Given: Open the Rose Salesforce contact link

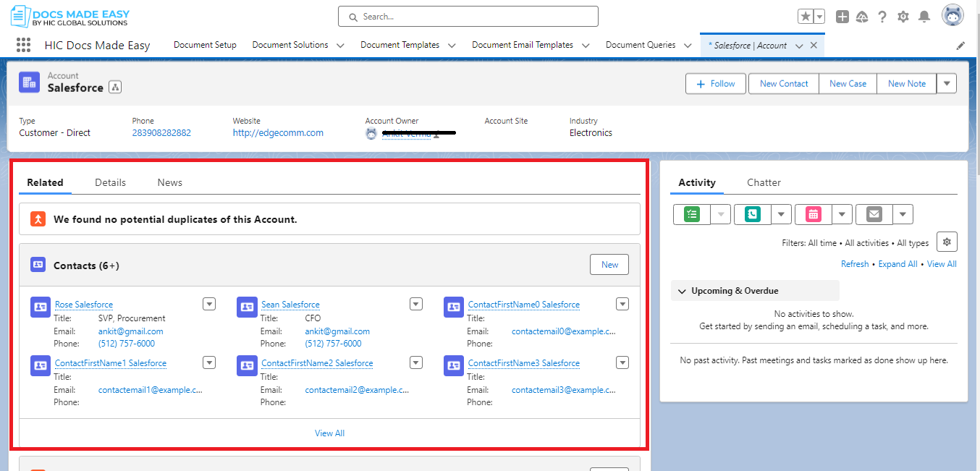Looking at the screenshot, I should click(x=84, y=305).
